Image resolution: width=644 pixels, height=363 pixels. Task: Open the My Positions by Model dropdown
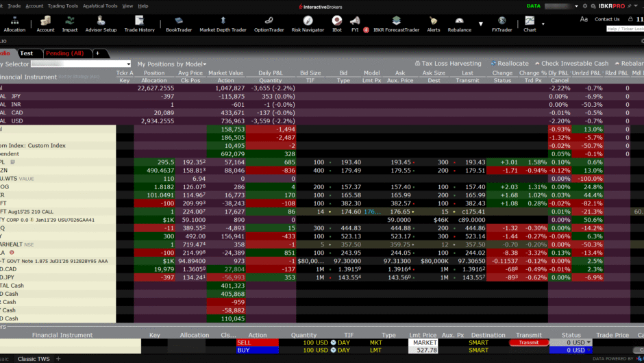172,64
